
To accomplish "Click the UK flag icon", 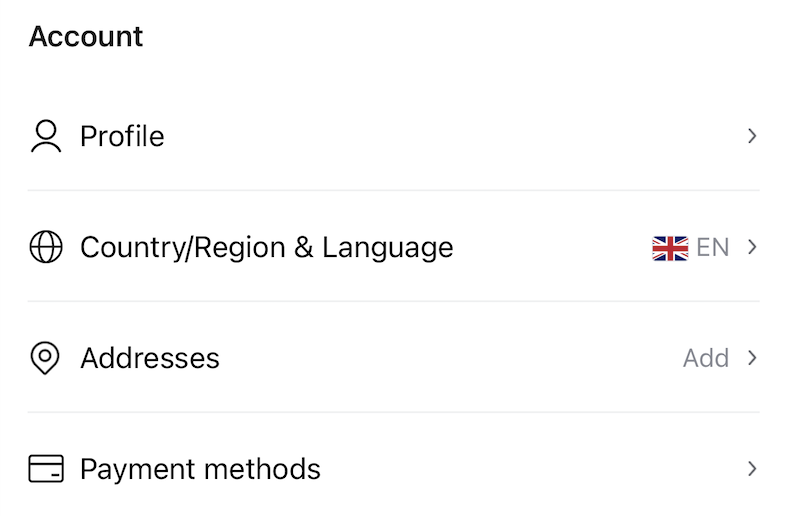I will pyautogui.click(x=669, y=247).
